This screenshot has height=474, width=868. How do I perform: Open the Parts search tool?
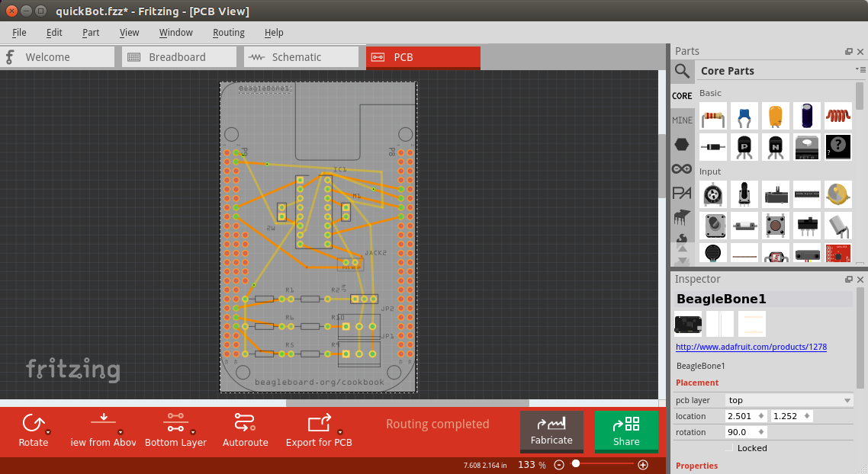point(682,70)
